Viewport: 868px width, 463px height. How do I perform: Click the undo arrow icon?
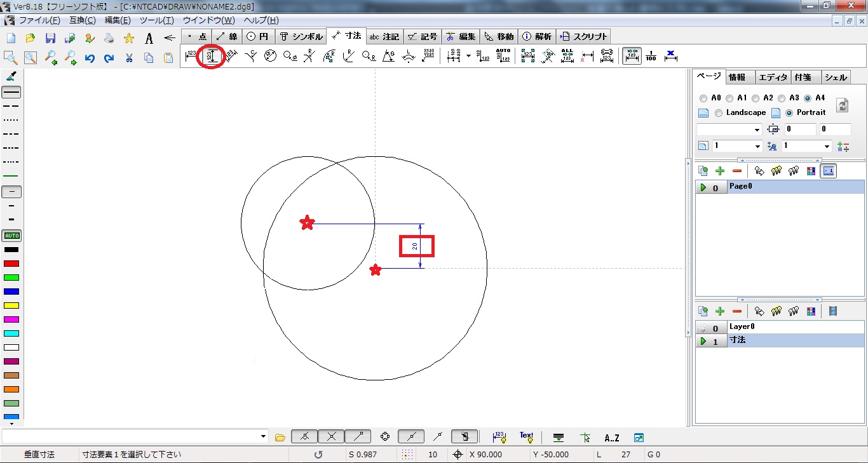90,58
